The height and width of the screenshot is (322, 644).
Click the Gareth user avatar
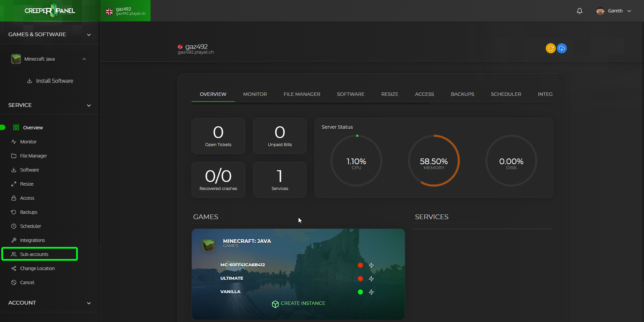(600, 11)
